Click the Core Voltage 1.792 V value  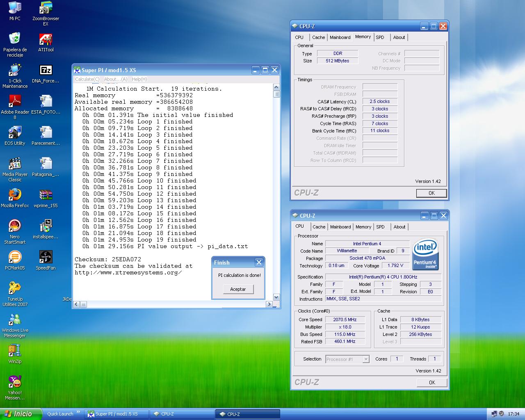tap(395, 265)
